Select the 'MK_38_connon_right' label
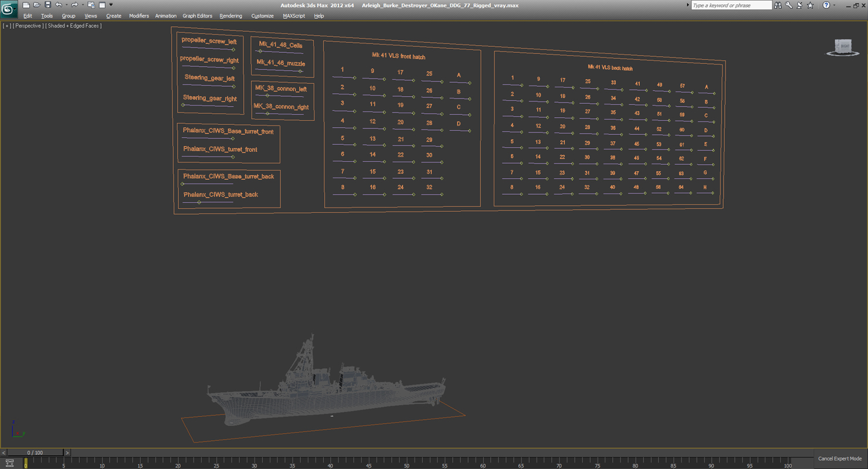868x469 pixels. [x=281, y=107]
